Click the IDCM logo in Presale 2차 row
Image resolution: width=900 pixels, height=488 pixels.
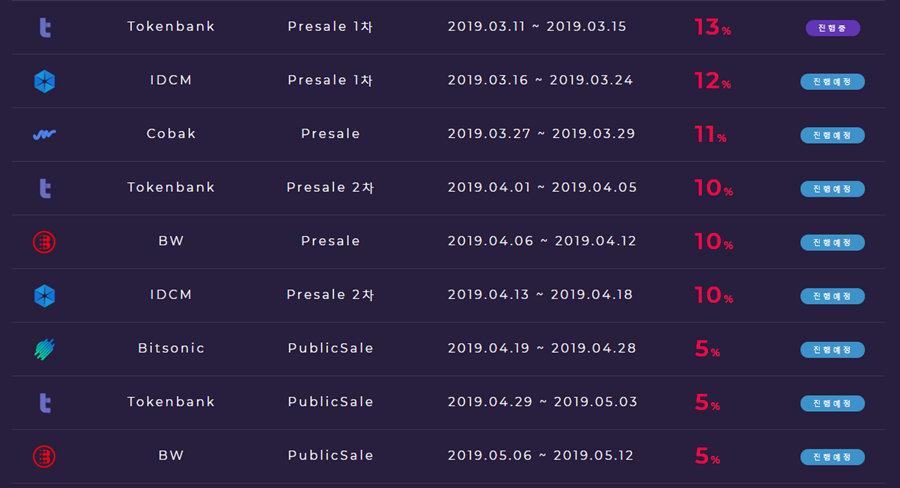(x=44, y=296)
